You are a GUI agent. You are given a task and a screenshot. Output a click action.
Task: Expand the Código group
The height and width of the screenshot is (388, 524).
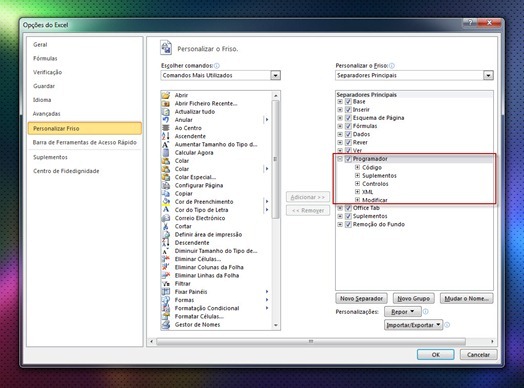[x=358, y=167]
